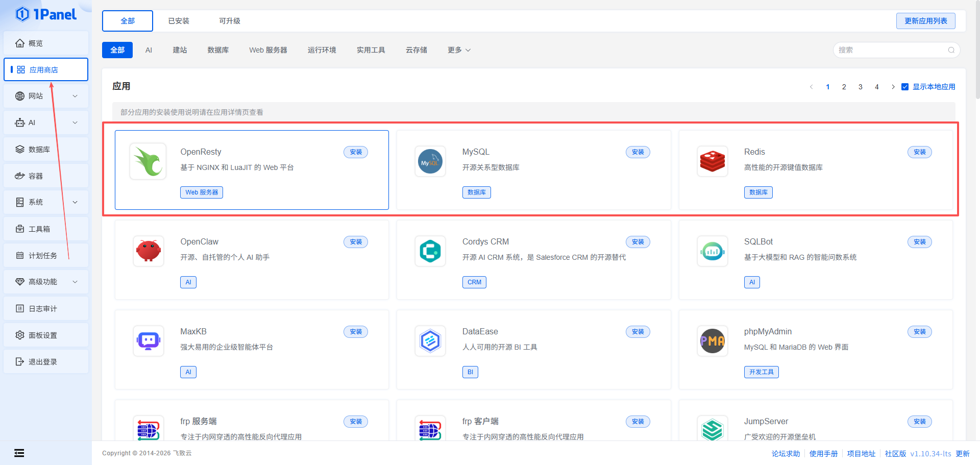Expand the 高级功能 sidebar menu
This screenshot has height=465, width=980.
coord(46,282)
